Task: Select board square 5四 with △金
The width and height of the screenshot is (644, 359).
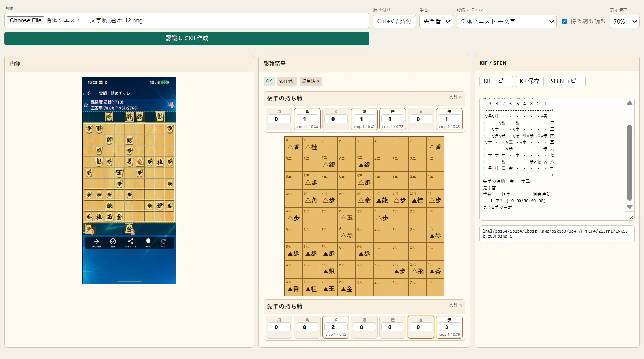Action: 364,199
